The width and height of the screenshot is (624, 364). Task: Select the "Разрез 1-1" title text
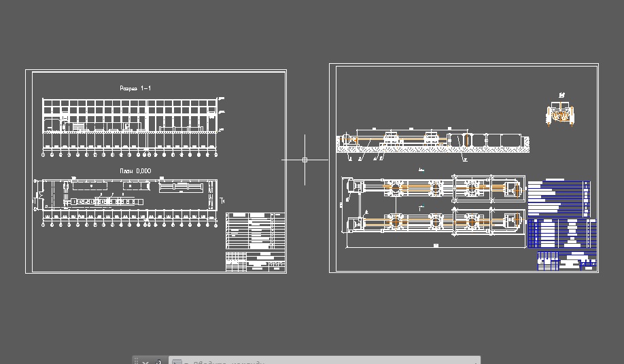[x=135, y=88]
